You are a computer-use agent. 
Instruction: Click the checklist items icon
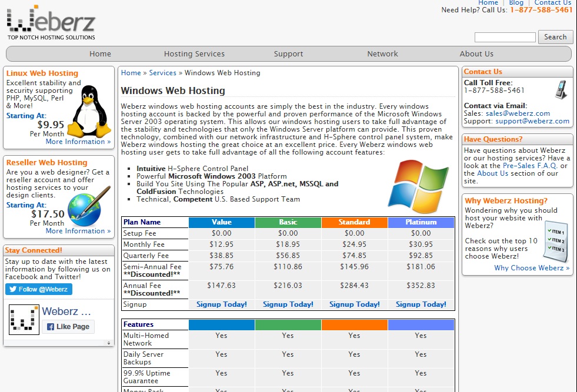[x=556, y=241]
